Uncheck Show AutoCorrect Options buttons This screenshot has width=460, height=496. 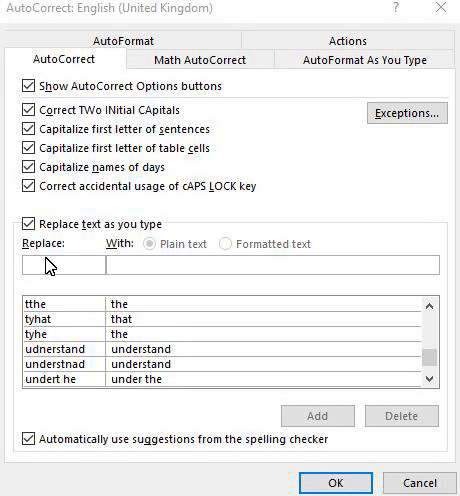pos(28,86)
